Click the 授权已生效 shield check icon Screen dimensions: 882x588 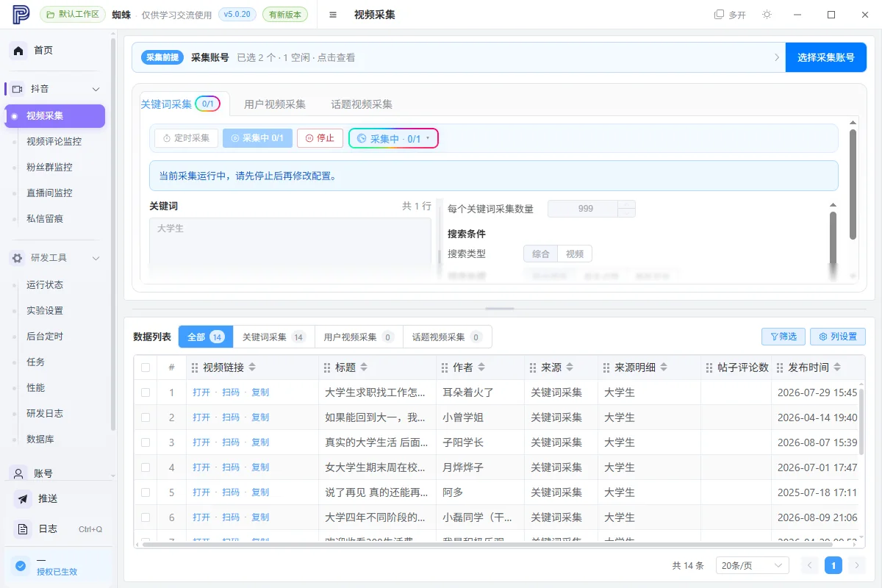click(21, 566)
